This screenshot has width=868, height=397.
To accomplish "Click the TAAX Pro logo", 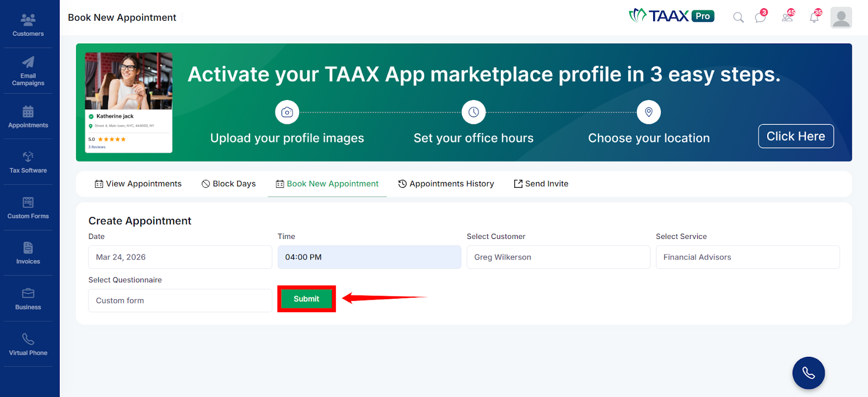I will click(672, 16).
